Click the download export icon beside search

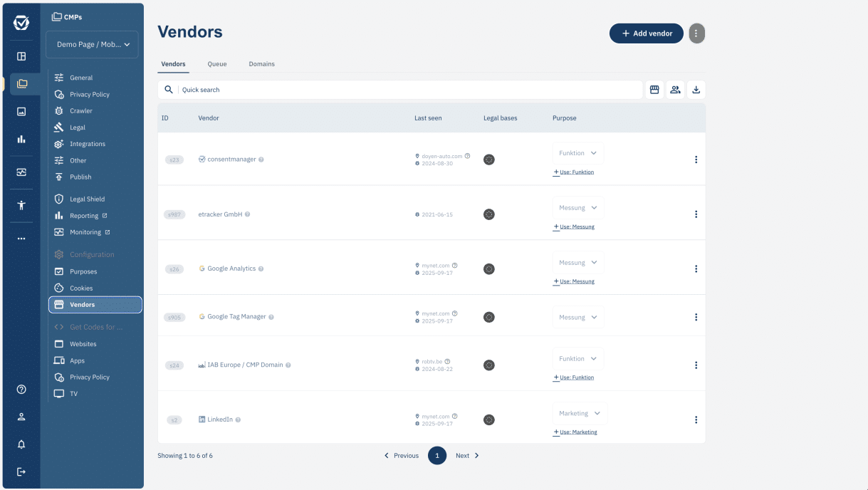tap(696, 90)
